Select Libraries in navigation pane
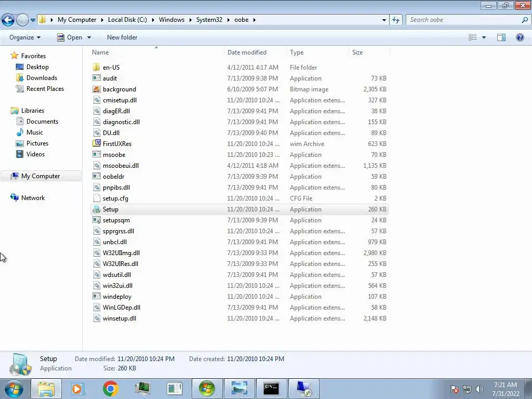 [33, 111]
